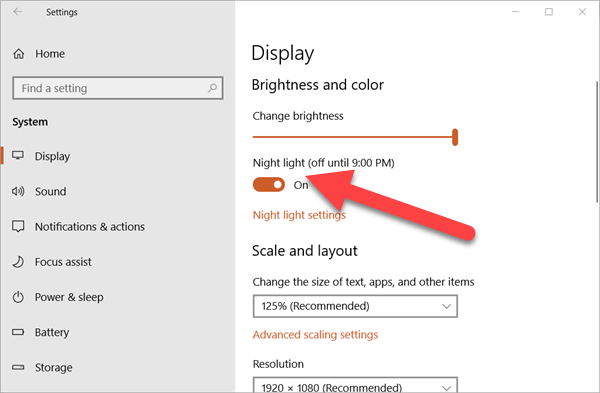Open the 1920 × 1080 resolution dropdown
Viewport: 600px width, 393px height.
(355, 385)
